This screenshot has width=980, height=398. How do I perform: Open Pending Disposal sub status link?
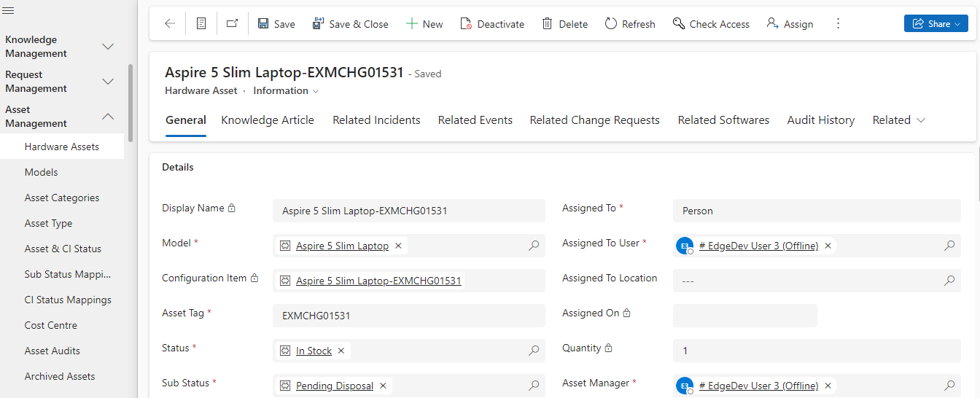[x=335, y=386]
